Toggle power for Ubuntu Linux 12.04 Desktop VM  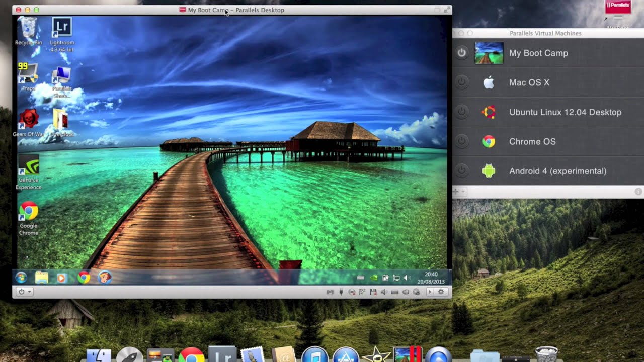tap(461, 112)
